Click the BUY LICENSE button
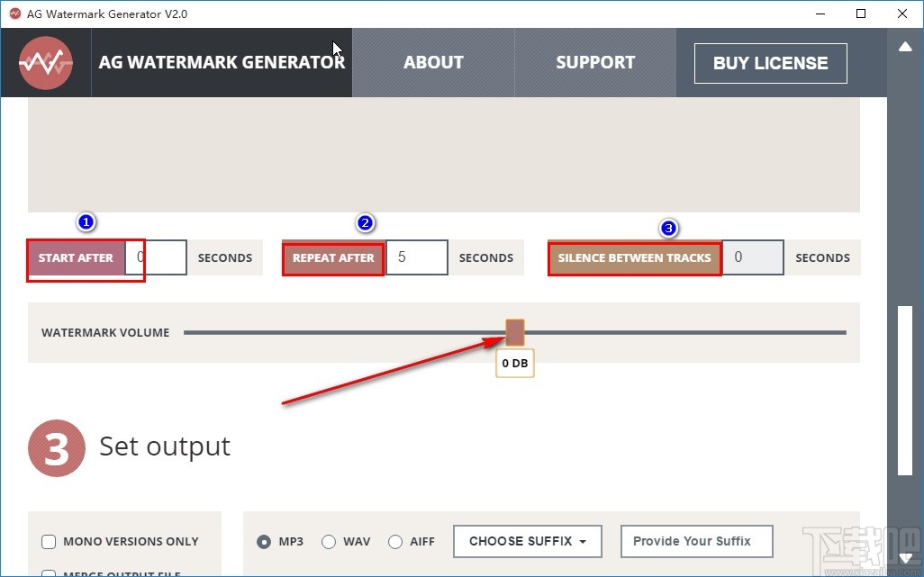Image resolution: width=924 pixels, height=577 pixels. [x=771, y=63]
